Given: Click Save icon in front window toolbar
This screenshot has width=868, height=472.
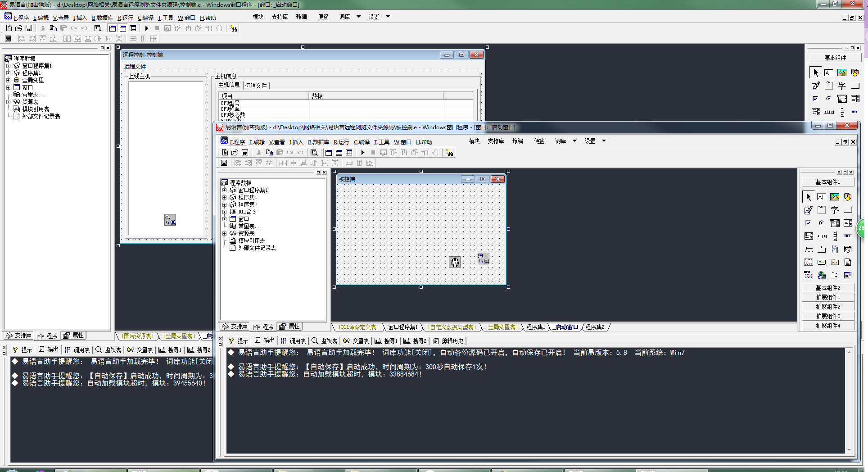Looking at the screenshot, I should tap(245, 153).
